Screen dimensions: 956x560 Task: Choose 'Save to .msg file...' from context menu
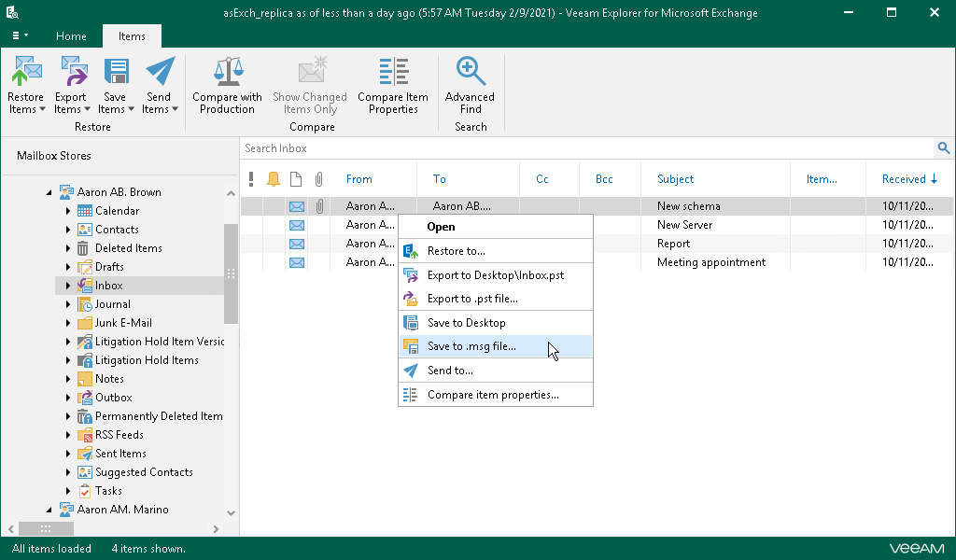coord(471,346)
